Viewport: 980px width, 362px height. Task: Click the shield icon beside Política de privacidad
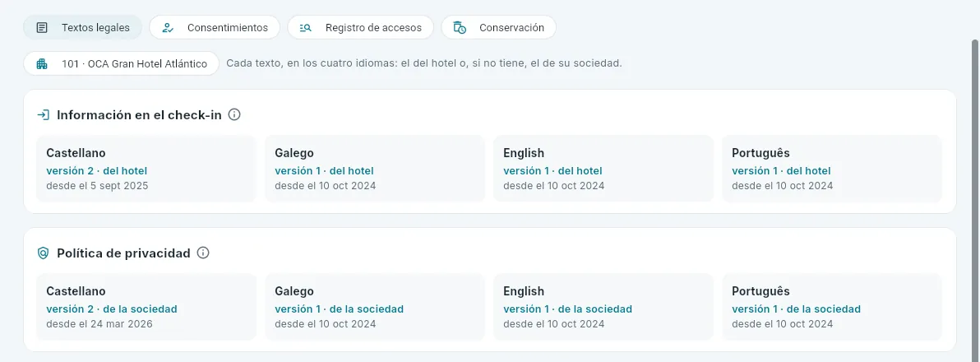click(43, 253)
